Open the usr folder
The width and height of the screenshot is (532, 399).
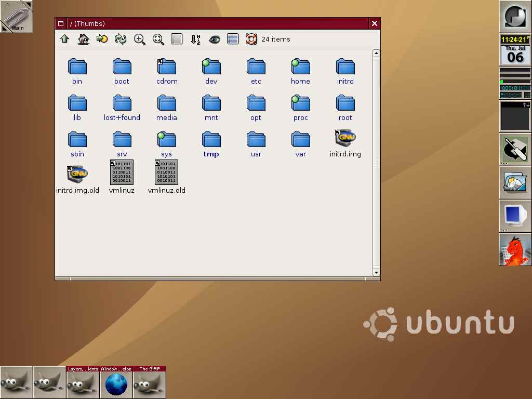(x=256, y=144)
